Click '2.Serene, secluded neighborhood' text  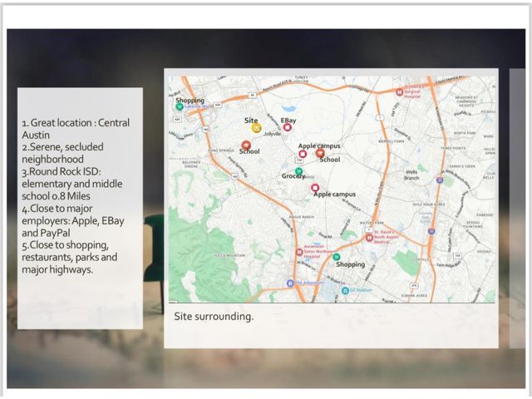pos(63,153)
